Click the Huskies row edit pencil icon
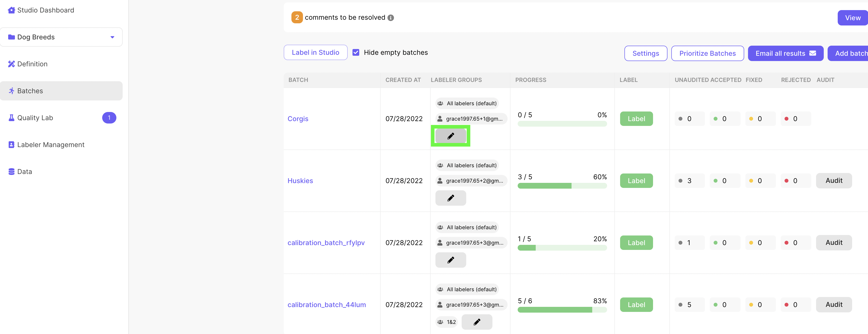The image size is (868, 334). coord(451,198)
